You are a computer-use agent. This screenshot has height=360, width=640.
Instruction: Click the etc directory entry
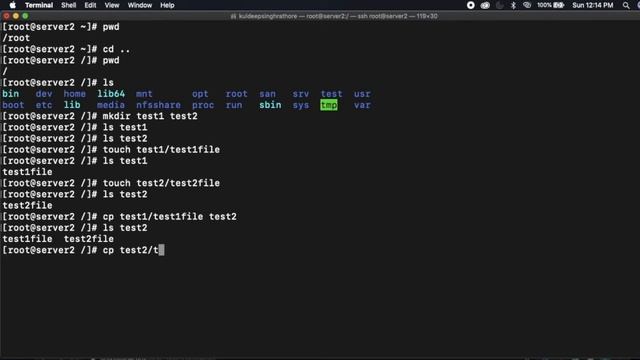coord(44,105)
